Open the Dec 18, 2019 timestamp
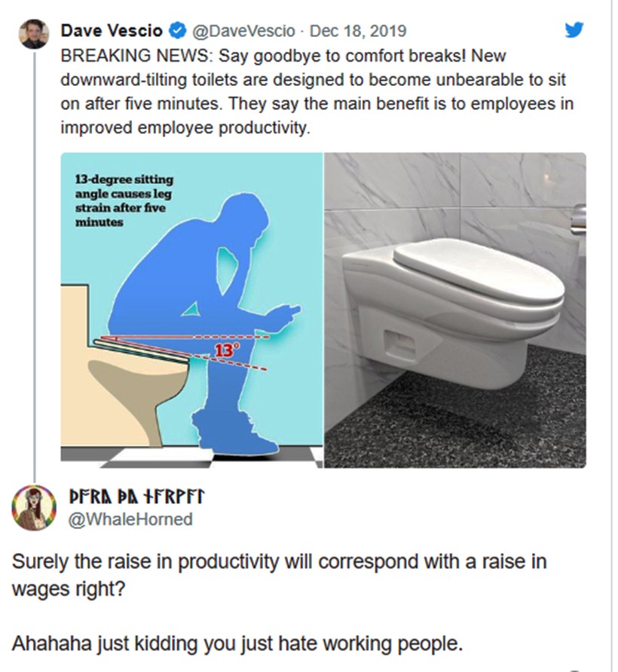Screen dimensions: 618x672 click(358, 31)
